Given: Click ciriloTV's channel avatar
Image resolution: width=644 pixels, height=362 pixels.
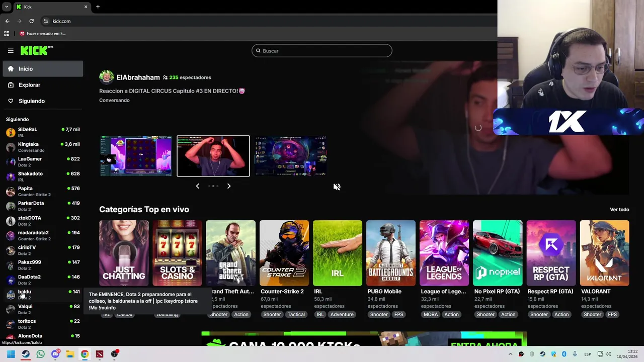Looking at the screenshot, I should [x=11, y=250].
